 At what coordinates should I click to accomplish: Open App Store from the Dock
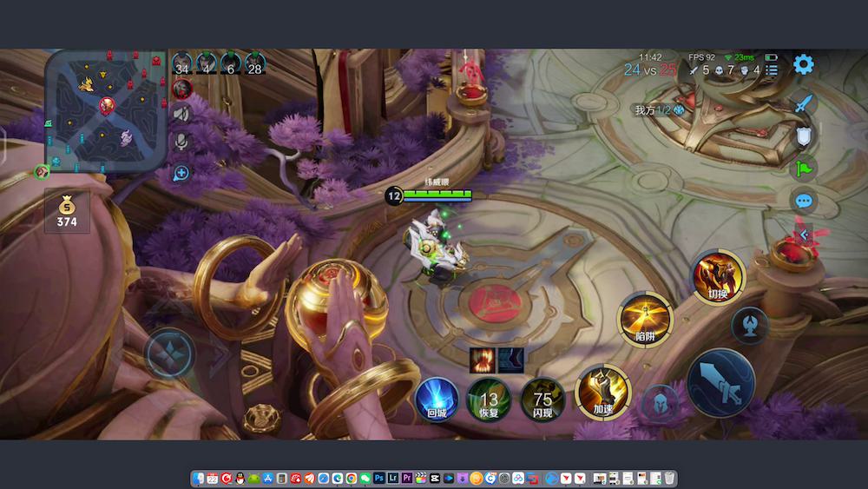coord(268,478)
